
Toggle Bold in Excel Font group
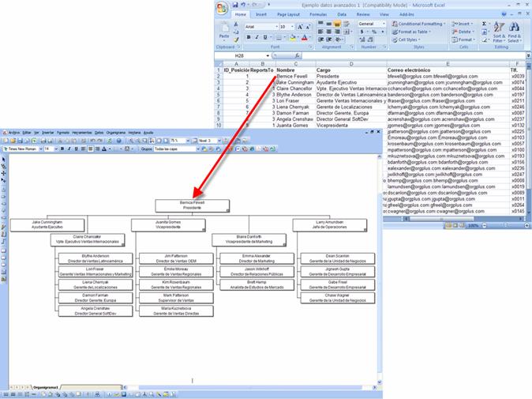tap(249, 37)
